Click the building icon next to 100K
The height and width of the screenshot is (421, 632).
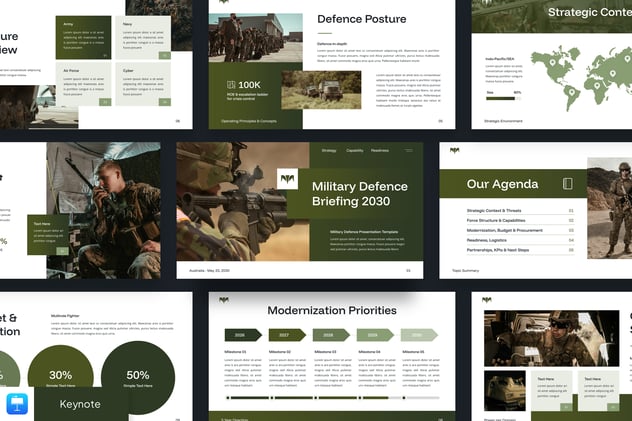pyautogui.click(x=232, y=86)
